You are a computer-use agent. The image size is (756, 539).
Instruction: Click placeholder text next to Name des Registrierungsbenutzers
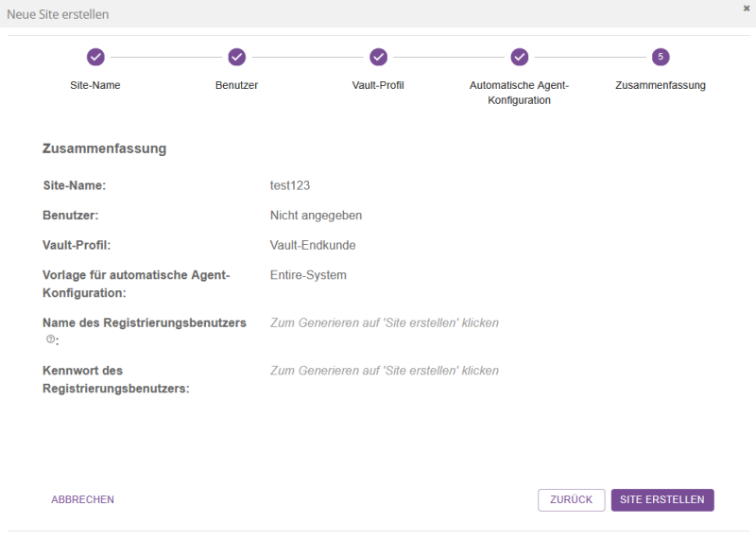[x=385, y=322]
